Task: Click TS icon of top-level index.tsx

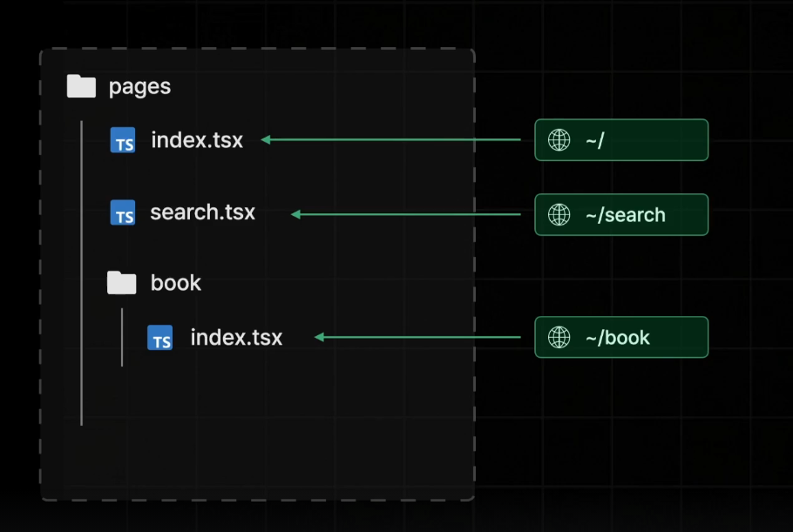Action: click(123, 140)
